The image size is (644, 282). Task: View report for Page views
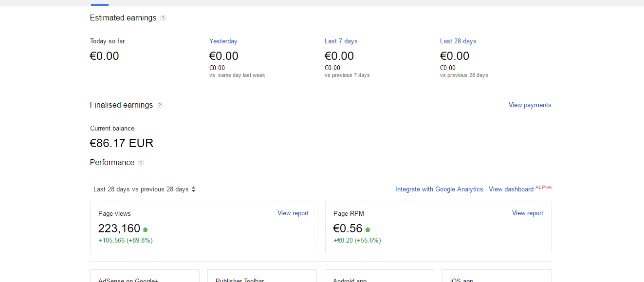pyautogui.click(x=293, y=213)
